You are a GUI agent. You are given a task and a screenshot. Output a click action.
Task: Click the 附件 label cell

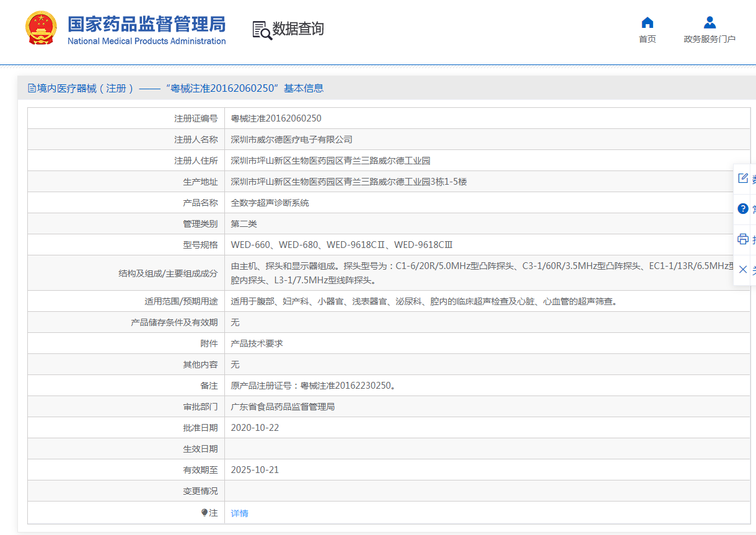126,343
